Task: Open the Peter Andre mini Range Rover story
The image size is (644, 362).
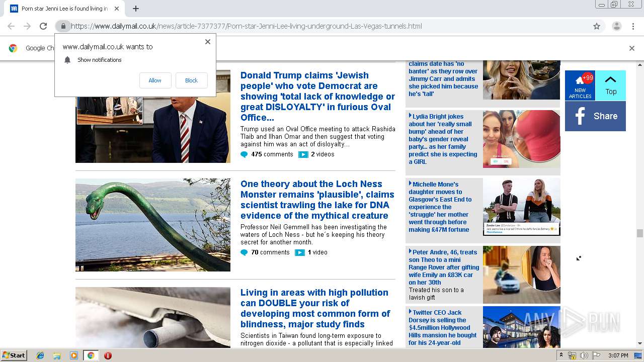Action: click(444, 267)
